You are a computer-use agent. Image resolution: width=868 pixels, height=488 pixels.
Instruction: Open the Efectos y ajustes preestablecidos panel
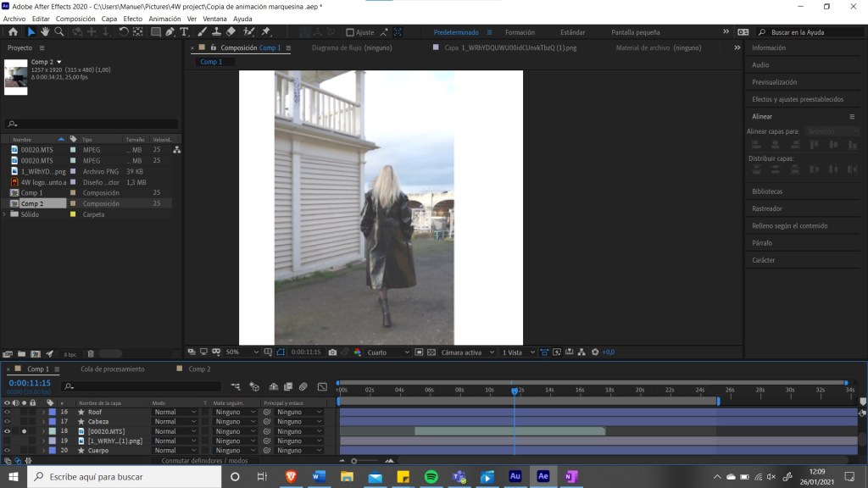(x=797, y=99)
